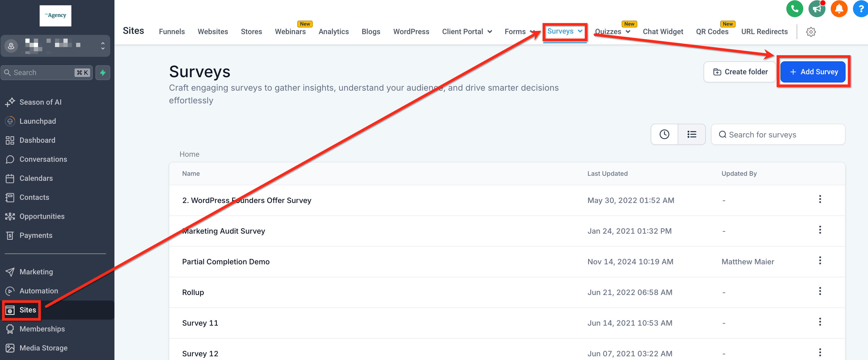
Task: Expand the account switcher in sidebar
Action: [103, 46]
